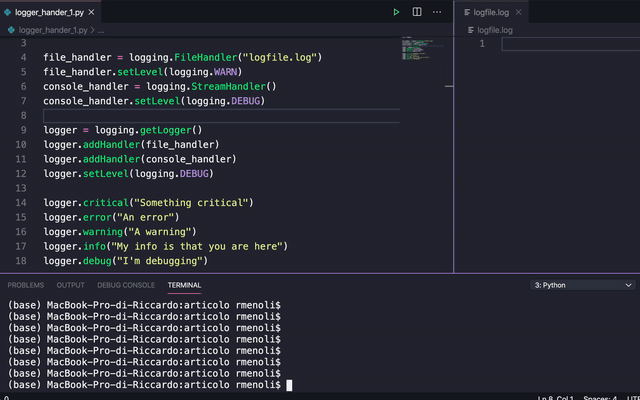This screenshot has width=640, height=400.
Task: Click the DEBUG text on line 7
Action: tap(245, 101)
